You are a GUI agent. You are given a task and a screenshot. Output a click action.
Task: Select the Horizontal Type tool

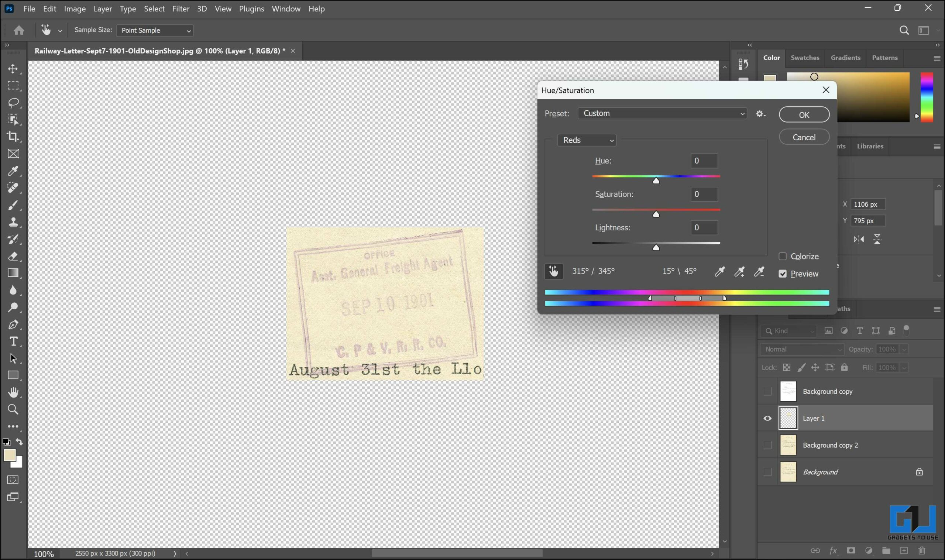(x=13, y=341)
